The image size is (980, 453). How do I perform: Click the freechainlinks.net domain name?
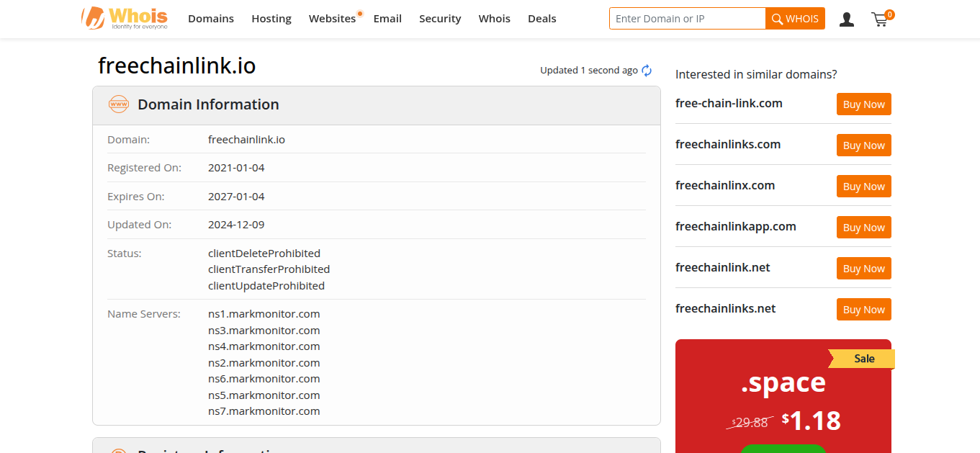click(x=726, y=308)
